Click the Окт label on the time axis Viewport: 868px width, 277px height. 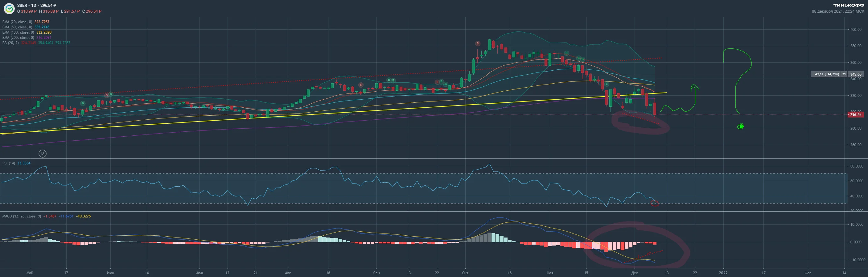click(465, 273)
